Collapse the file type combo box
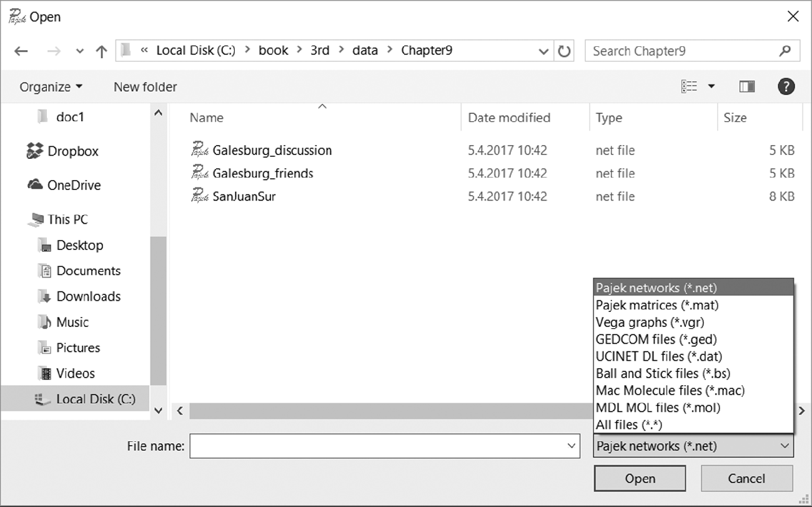The height and width of the screenshot is (507, 812). pyautogui.click(x=785, y=446)
